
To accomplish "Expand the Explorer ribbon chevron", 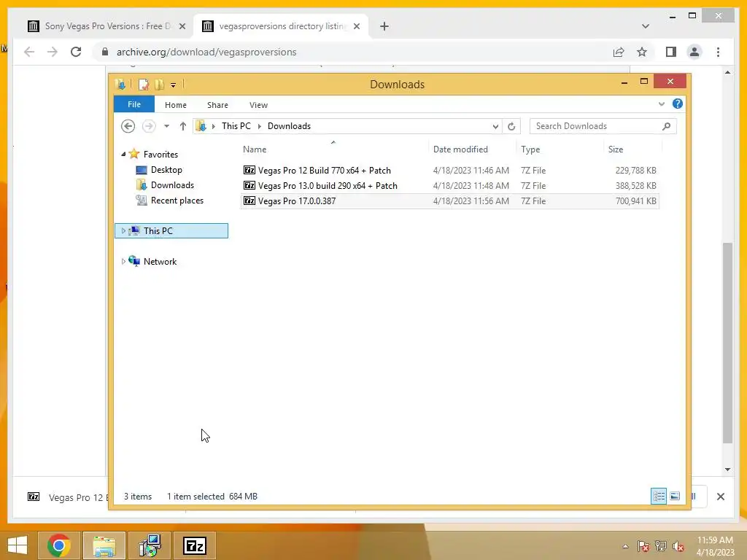I will click(x=661, y=104).
